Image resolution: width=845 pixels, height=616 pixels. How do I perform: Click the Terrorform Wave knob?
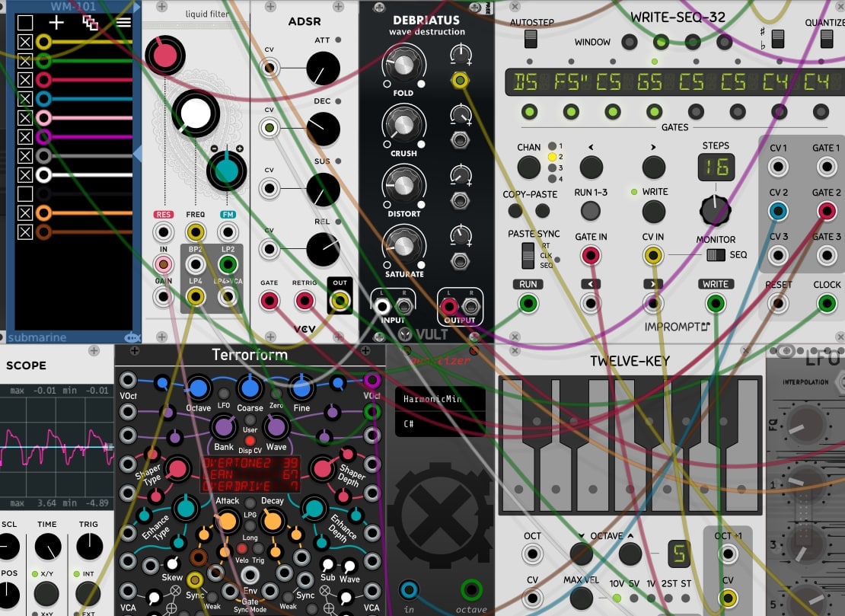pos(276,427)
